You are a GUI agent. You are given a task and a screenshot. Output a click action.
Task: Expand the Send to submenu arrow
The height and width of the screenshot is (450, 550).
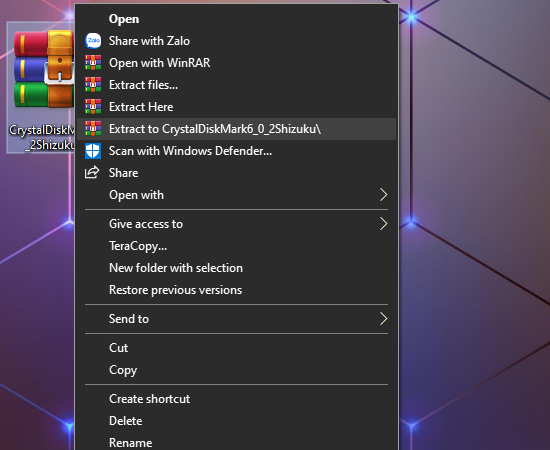coord(383,319)
